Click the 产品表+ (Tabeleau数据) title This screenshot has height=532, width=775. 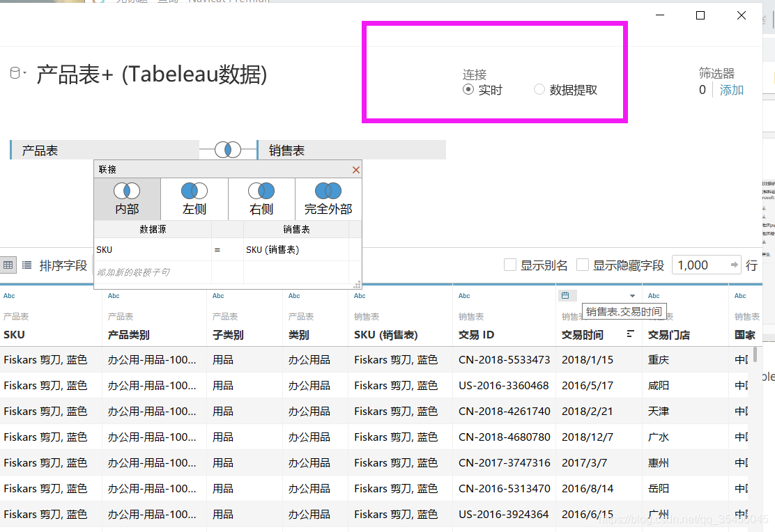click(x=152, y=74)
